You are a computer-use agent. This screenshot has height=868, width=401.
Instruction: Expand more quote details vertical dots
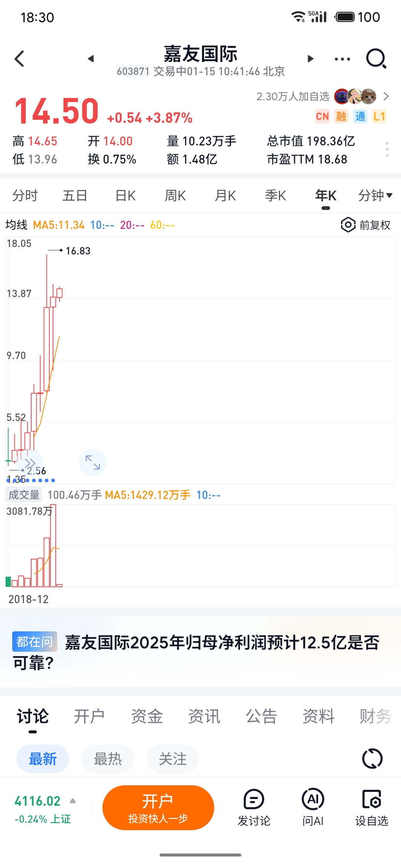point(387,149)
